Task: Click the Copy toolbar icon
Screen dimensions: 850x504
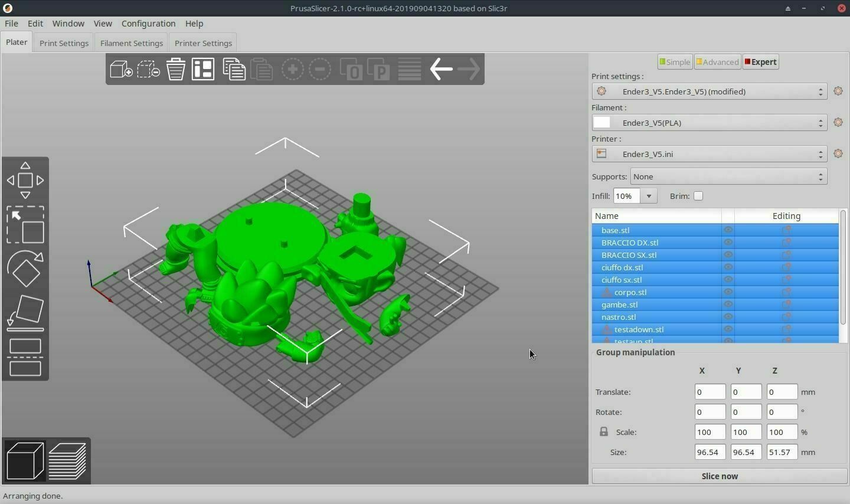Action: (x=234, y=69)
